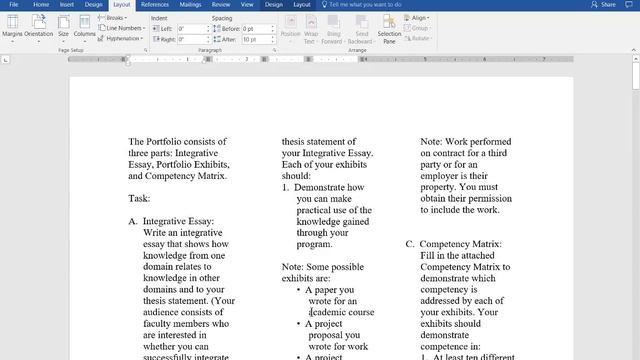
Task: Open the Paragraph dialog launcher
Action: (x=274, y=50)
